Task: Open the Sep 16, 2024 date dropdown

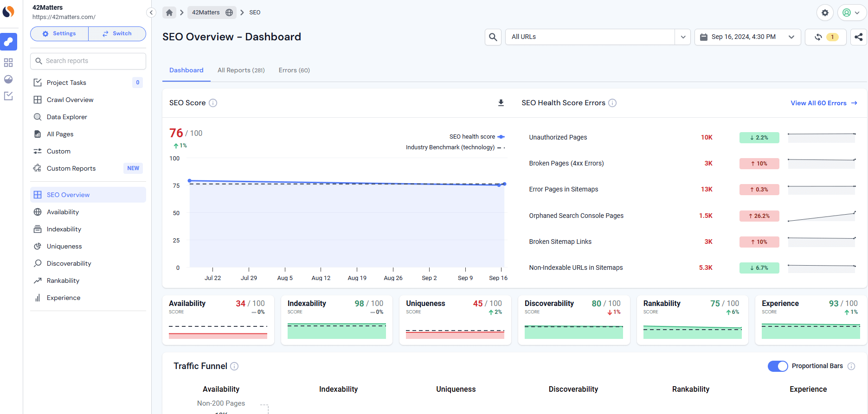Action: pyautogui.click(x=747, y=37)
